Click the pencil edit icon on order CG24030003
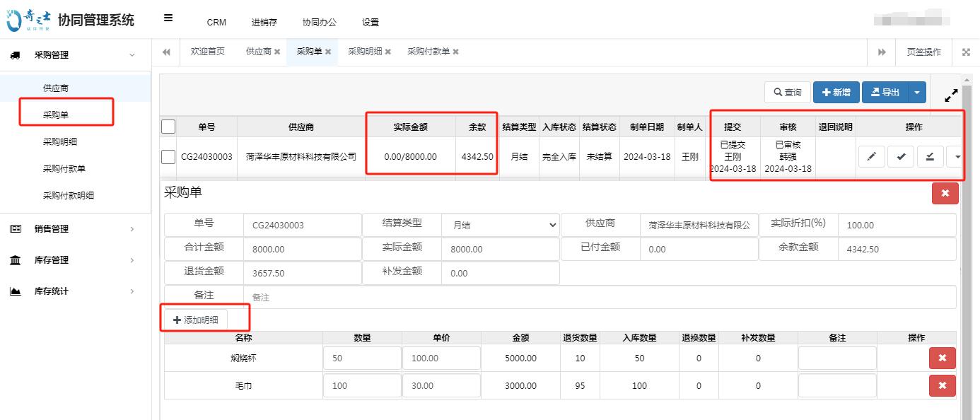 pyautogui.click(x=871, y=156)
